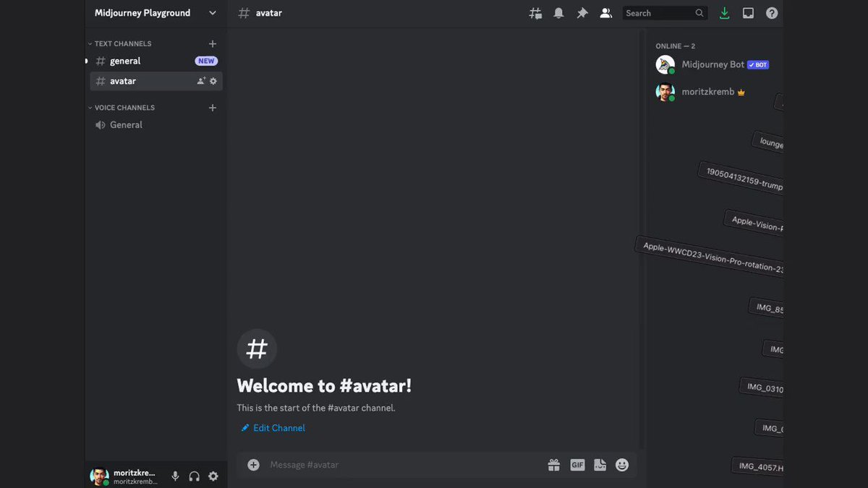Open the gift Nitro icon
The width and height of the screenshot is (868, 488).
(x=554, y=465)
